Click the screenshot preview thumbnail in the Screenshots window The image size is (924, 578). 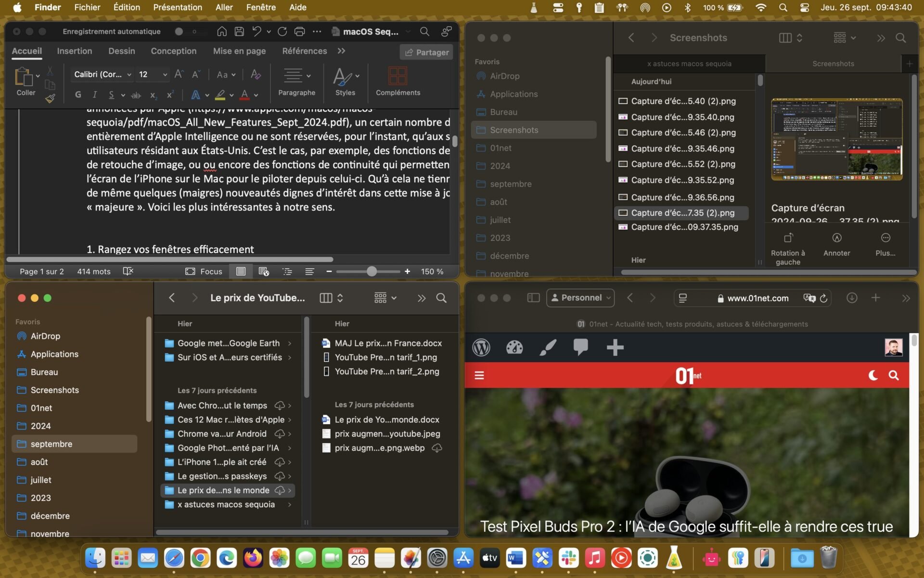(836, 140)
